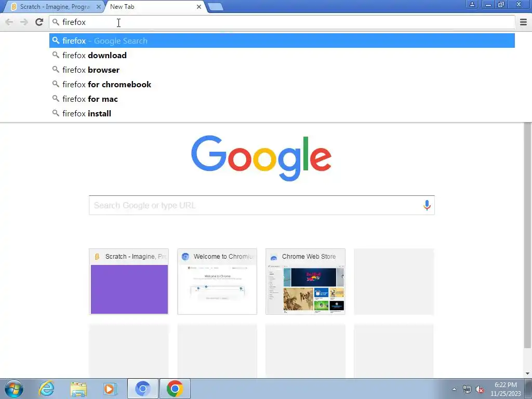Screen dimensions: 532x399
Task: Click the address bar containing firefox
Action: [282, 22]
